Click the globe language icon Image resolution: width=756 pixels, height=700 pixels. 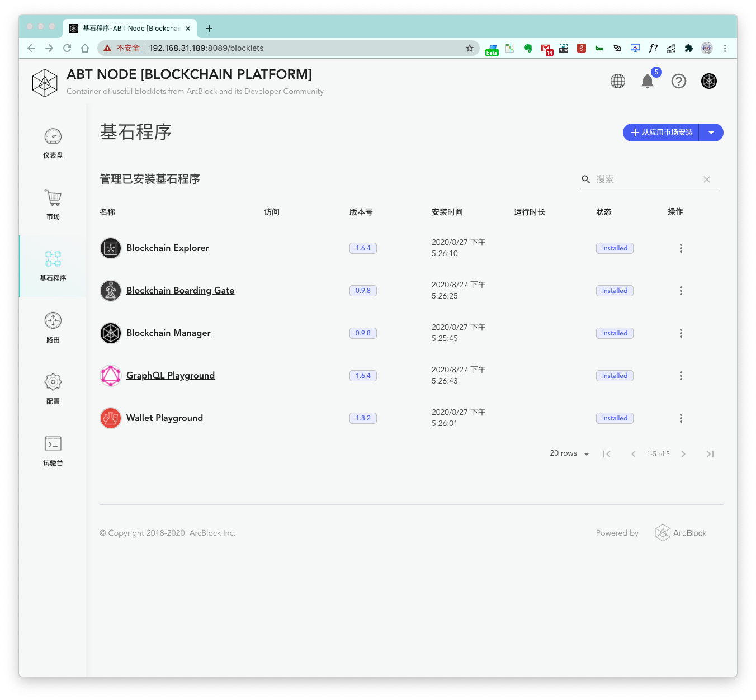click(618, 82)
